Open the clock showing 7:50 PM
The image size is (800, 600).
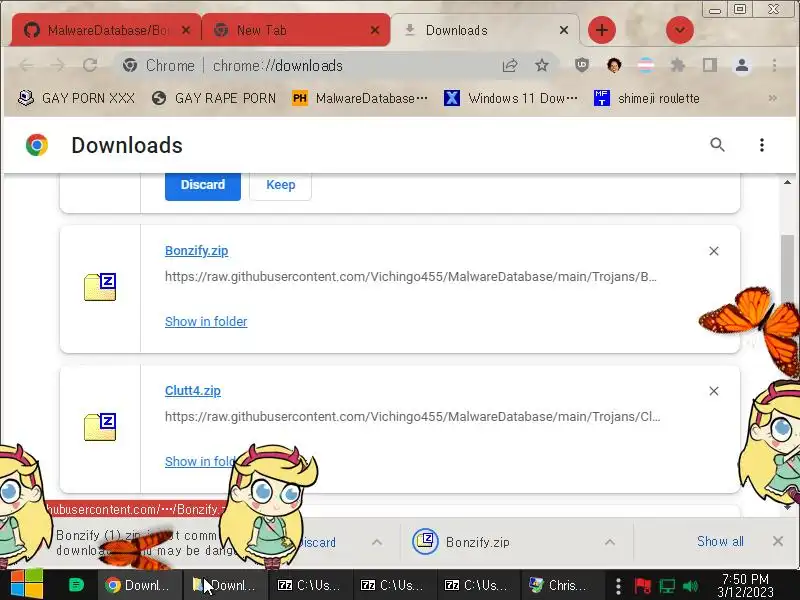coord(745,585)
